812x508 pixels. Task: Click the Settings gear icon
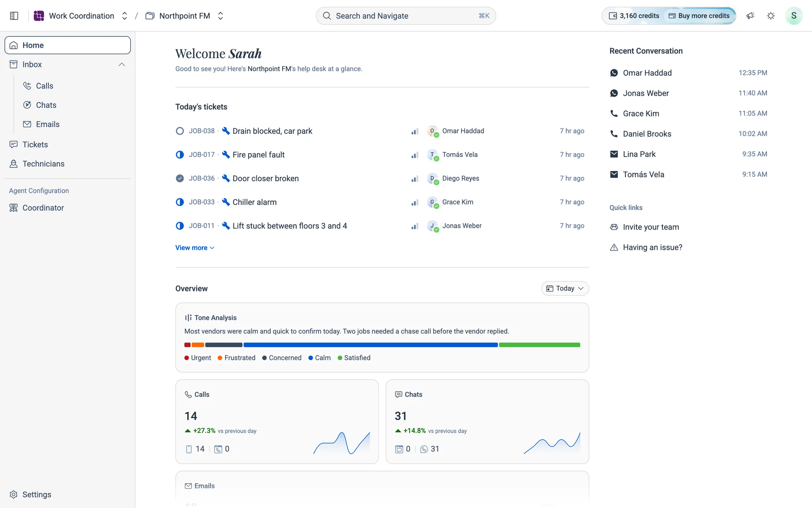tap(13, 495)
